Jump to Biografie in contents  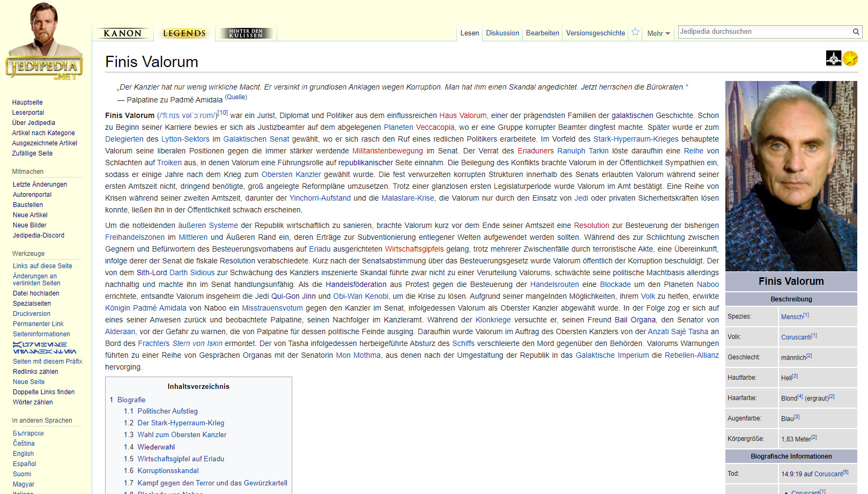click(131, 400)
